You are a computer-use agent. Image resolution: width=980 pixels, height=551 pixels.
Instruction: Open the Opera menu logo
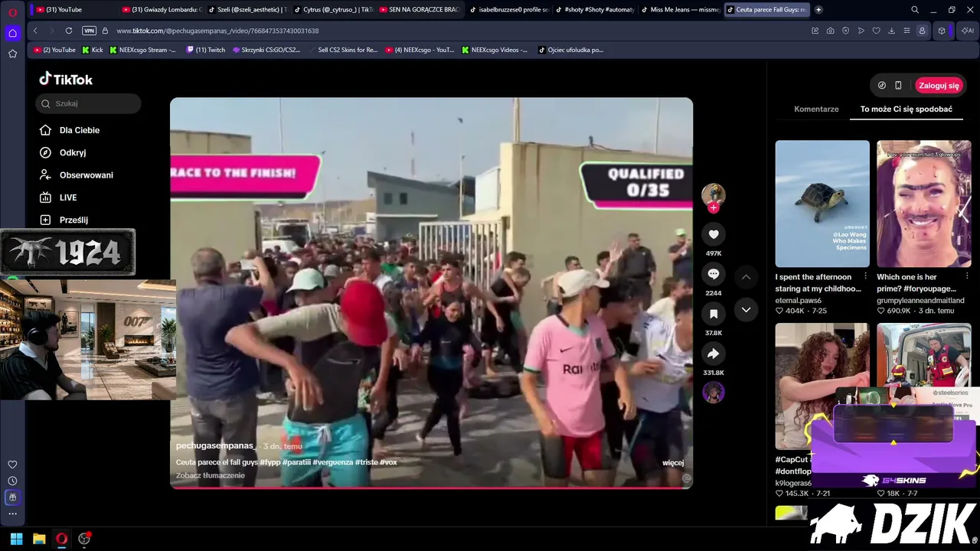point(12,12)
